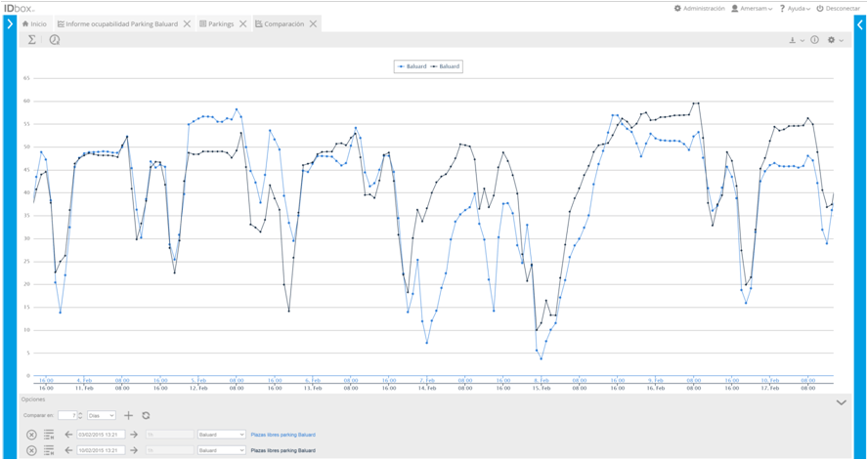Click the info icon in chart toolbar
The width and height of the screenshot is (868, 460).
click(814, 40)
